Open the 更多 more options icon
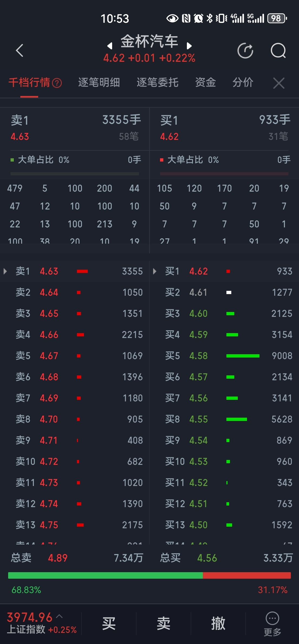 [272, 624]
